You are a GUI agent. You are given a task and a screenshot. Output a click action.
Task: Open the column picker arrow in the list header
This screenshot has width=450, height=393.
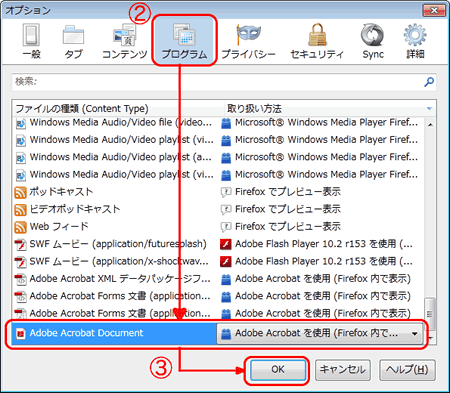(429, 109)
